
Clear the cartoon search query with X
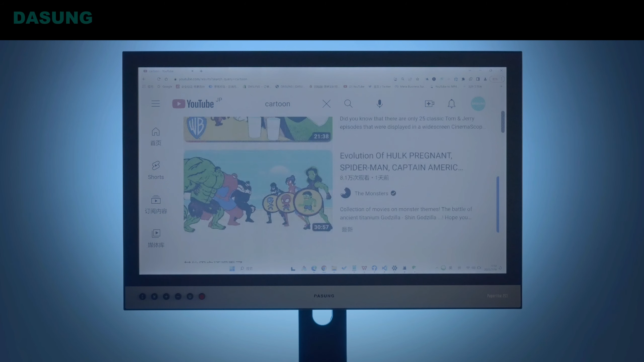pyautogui.click(x=327, y=103)
